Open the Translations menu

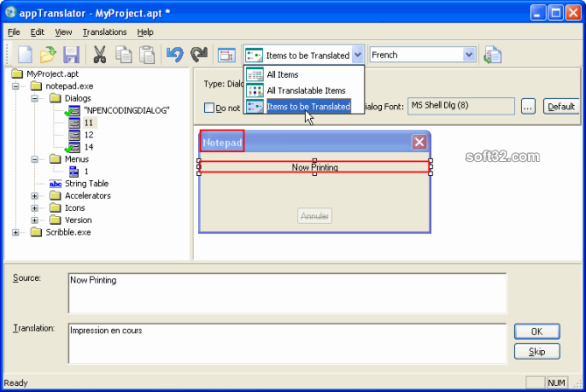tap(104, 32)
